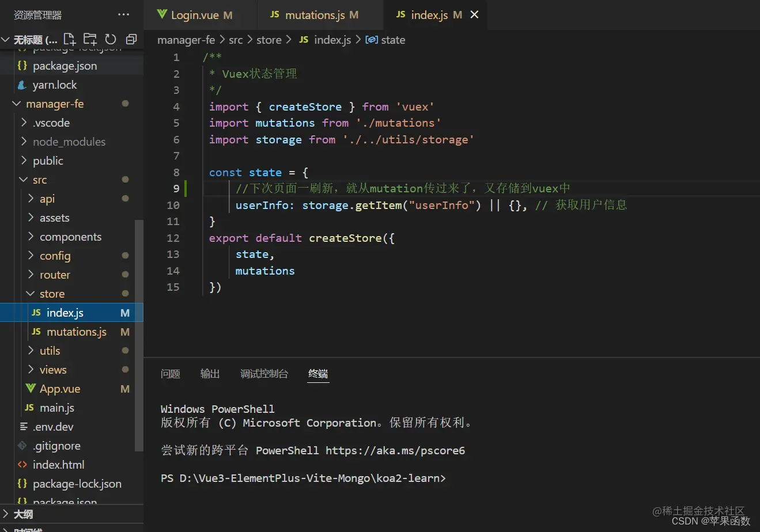Collapse the store folder

(x=71, y=294)
